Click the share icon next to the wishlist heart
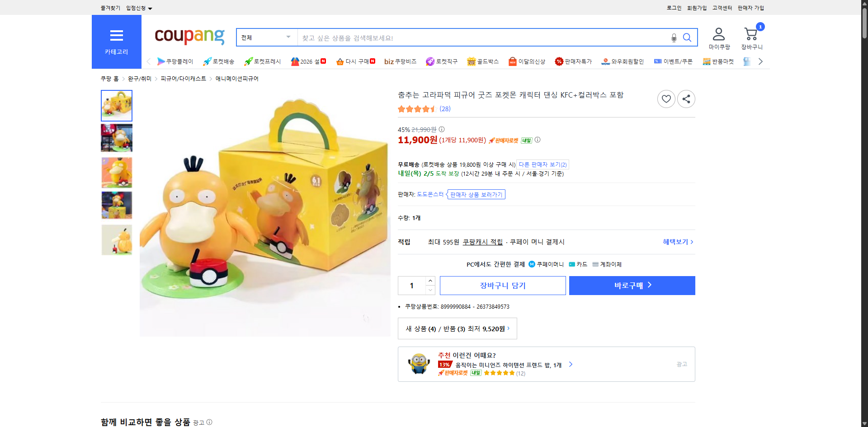 (x=686, y=99)
